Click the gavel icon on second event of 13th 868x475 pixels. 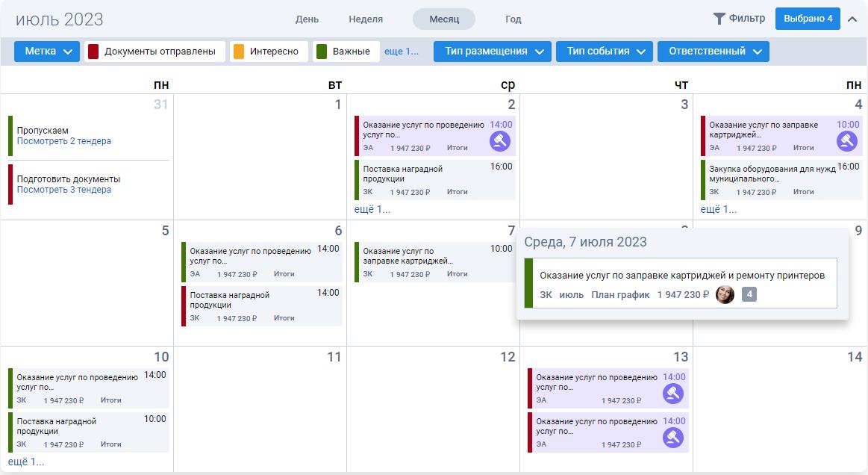click(673, 437)
